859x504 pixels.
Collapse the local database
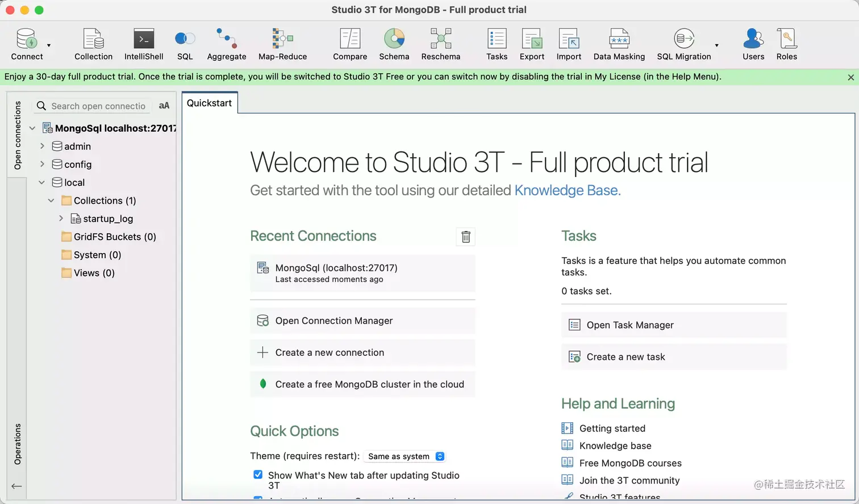[41, 182]
